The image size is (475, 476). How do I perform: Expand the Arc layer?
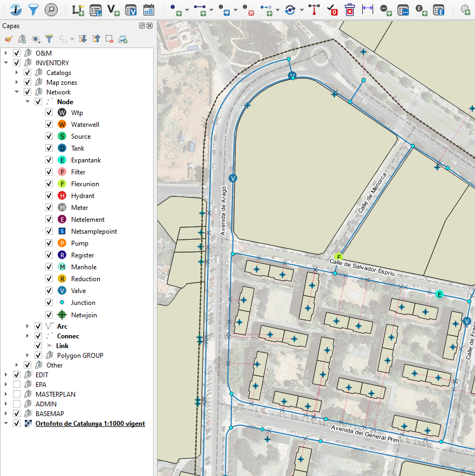[x=27, y=326]
